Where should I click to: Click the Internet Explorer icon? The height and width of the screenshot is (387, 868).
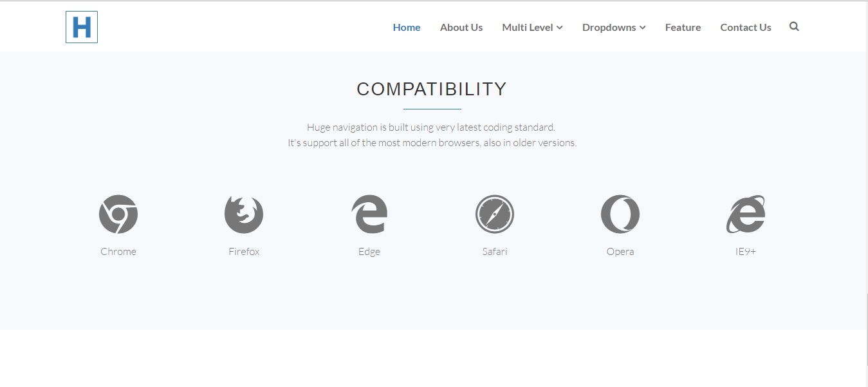[746, 214]
